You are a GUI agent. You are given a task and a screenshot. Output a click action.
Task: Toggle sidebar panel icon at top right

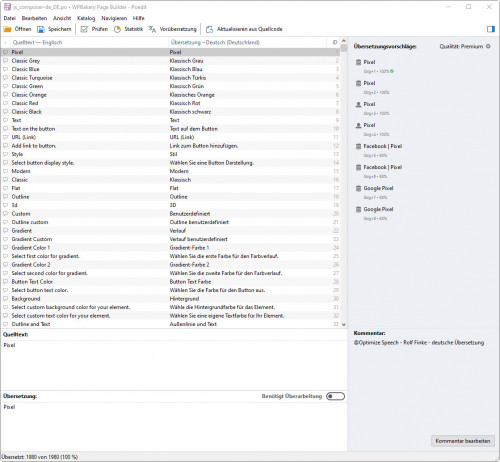click(x=491, y=29)
